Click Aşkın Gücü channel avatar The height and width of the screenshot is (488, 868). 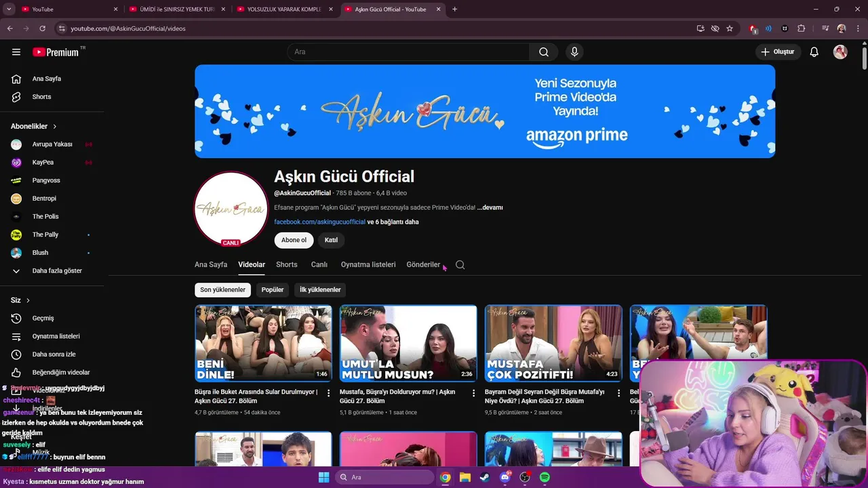tap(231, 209)
